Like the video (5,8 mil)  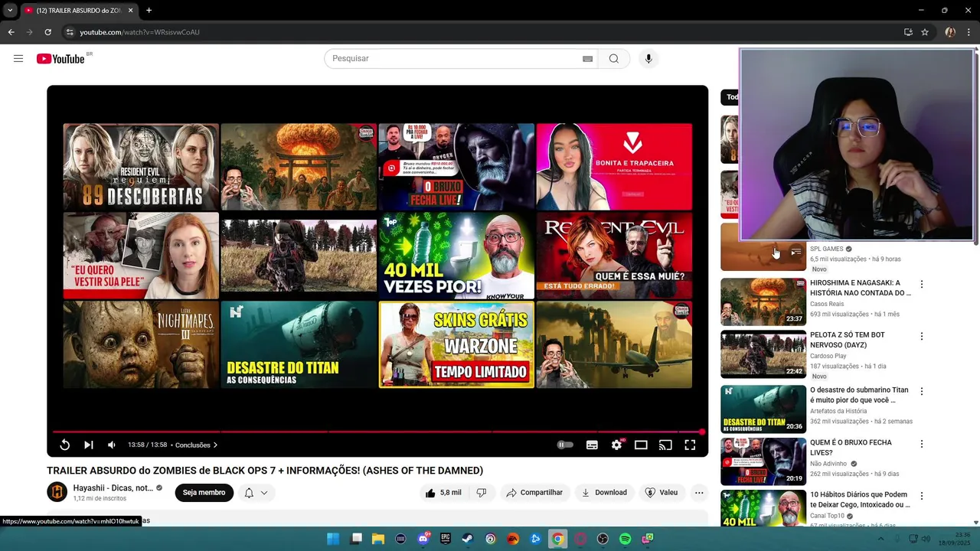443,493
